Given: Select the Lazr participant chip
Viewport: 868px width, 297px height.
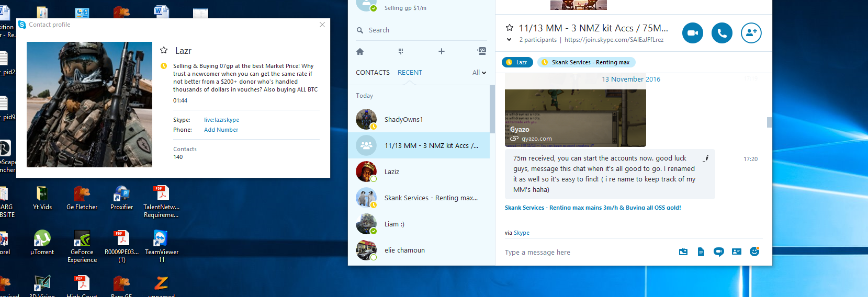Looking at the screenshot, I should [x=517, y=62].
